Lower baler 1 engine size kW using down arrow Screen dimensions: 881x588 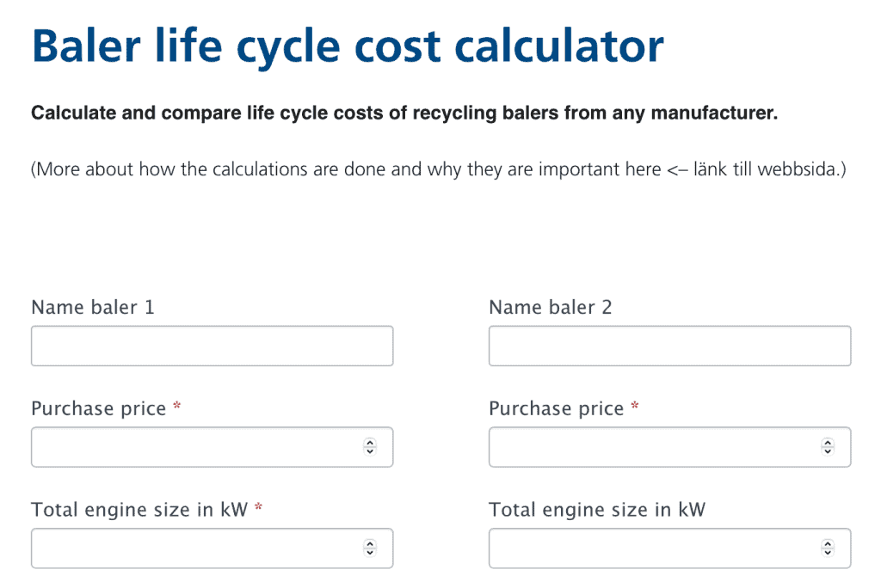370,552
